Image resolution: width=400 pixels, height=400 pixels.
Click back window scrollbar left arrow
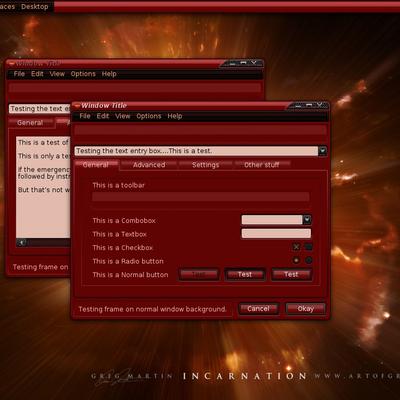click(22, 243)
